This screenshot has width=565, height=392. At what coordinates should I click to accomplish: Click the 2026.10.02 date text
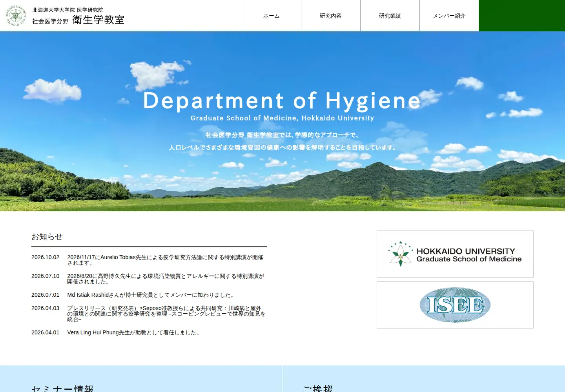[x=46, y=257]
